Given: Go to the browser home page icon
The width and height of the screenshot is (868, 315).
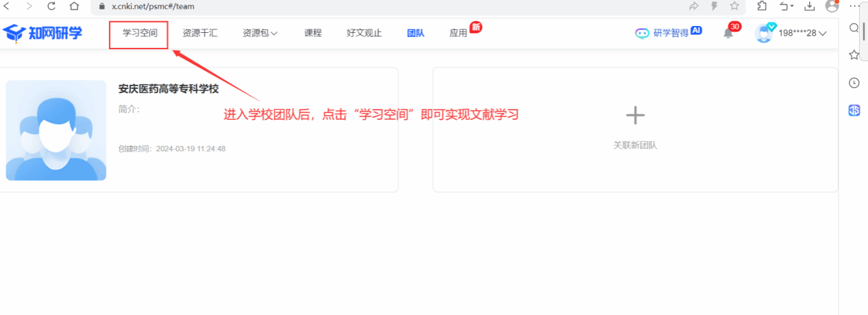Looking at the screenshot, I should point(74,6).
